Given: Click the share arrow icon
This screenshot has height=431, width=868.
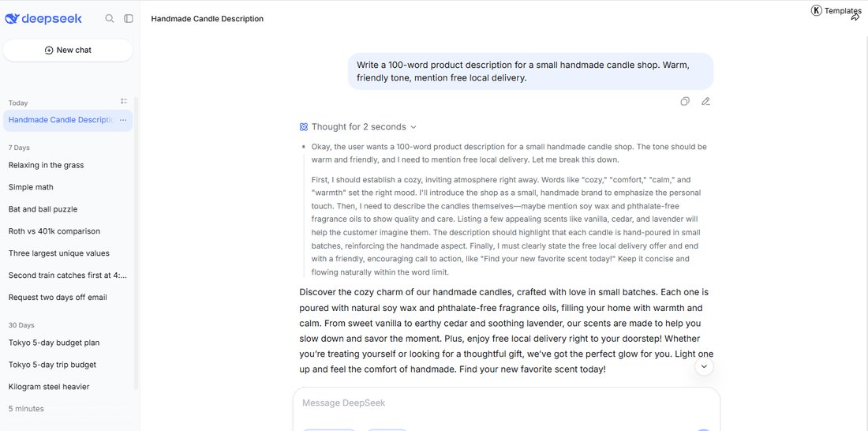Looking at the screenshot, I should [x=855, y=17].
